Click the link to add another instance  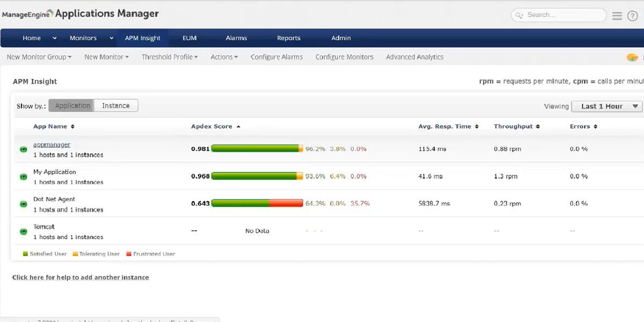click(x=80, y=277)
